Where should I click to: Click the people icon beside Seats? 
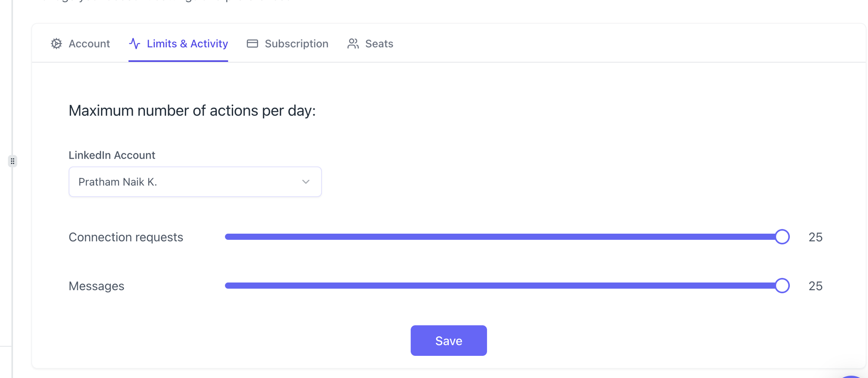point(353,43)
